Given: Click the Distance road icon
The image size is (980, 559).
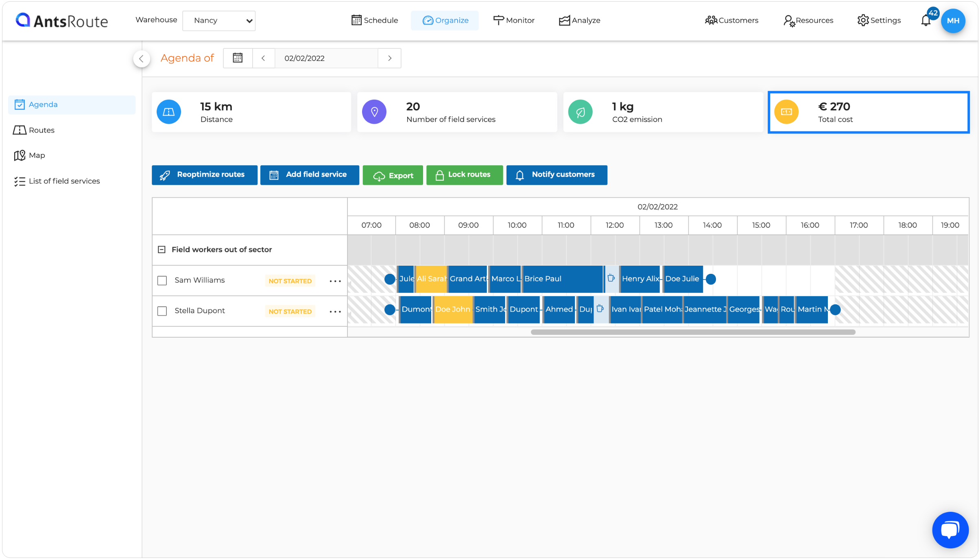Looking at the screenshot, I should click(169, 112).
